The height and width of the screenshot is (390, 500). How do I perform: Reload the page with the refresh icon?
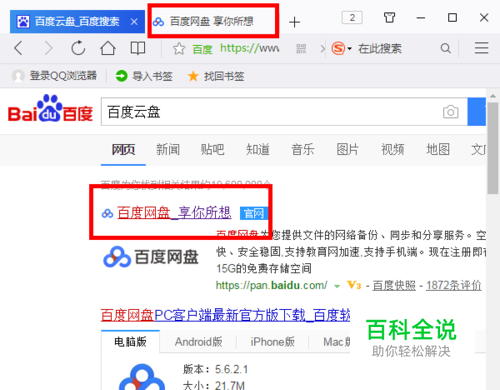78,48
